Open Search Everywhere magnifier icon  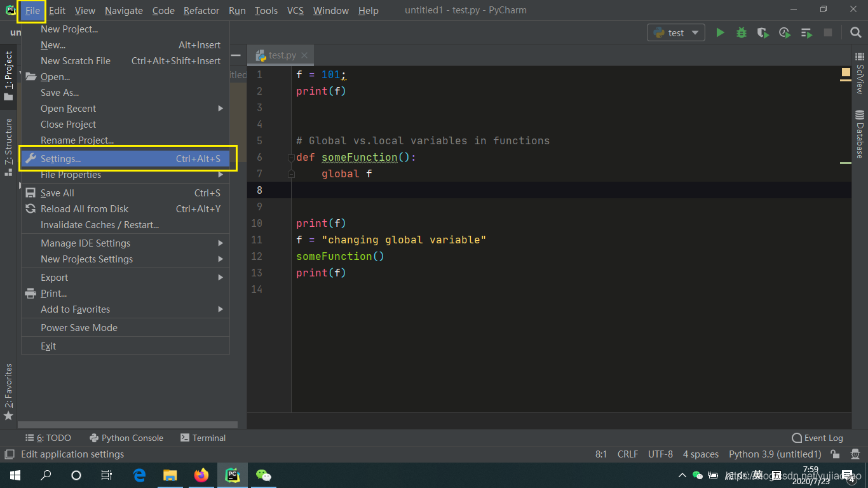coord(856,32)
